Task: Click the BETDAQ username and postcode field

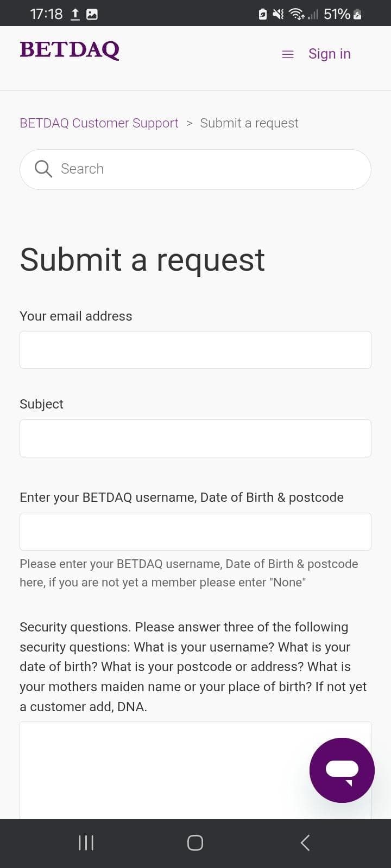Action: coord(195,531)
